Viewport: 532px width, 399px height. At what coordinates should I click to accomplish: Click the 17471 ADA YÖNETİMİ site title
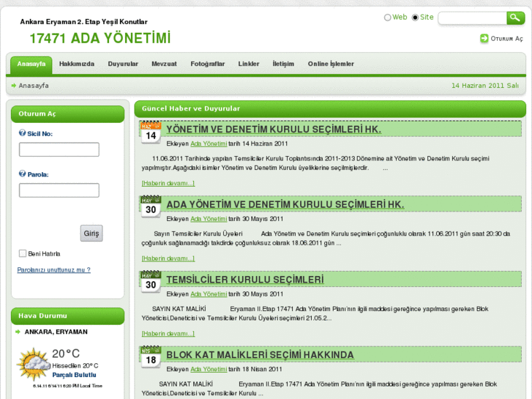tap(100, 38)
